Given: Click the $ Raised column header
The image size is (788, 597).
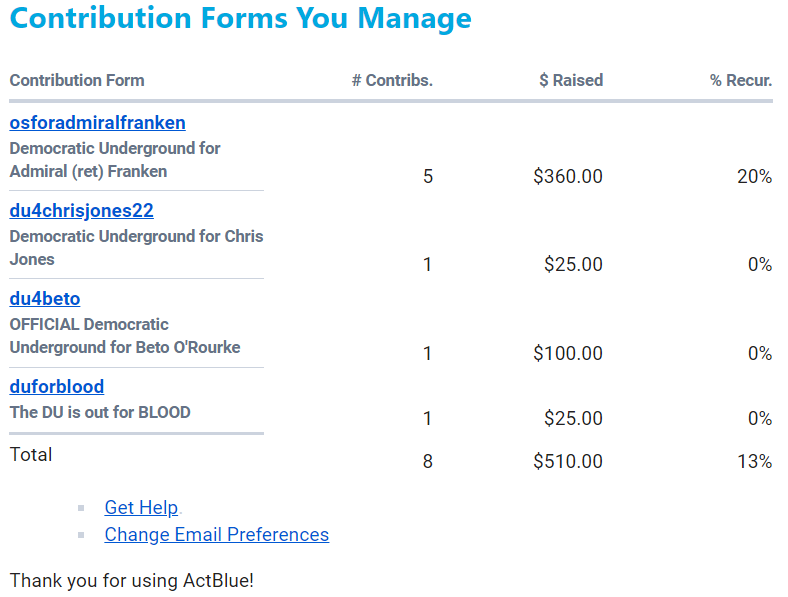Looking at the screenshot, I should pos(570,81).
